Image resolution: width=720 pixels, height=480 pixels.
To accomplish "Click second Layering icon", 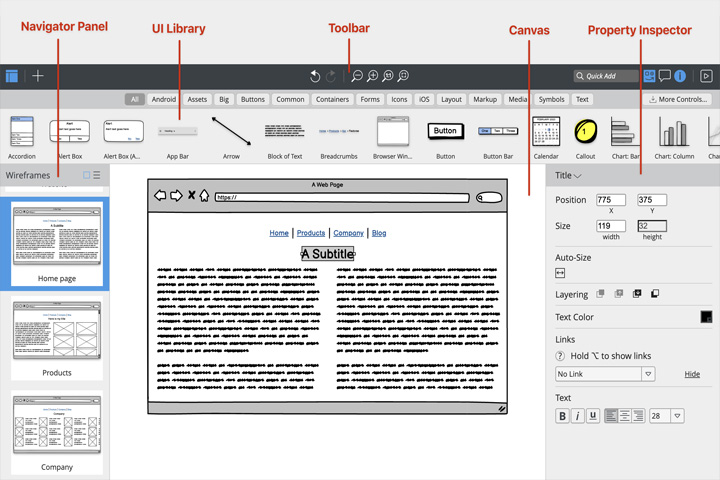I will (619, 294).
